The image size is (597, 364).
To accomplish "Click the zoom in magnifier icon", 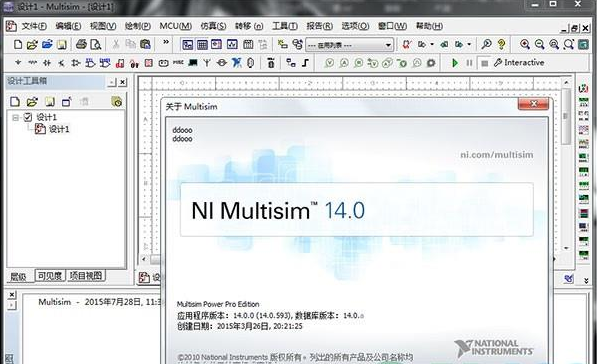I will 525,44.
